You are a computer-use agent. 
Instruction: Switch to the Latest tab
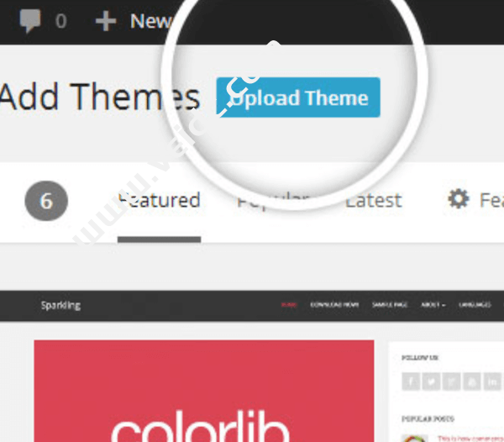pos(374,200)
